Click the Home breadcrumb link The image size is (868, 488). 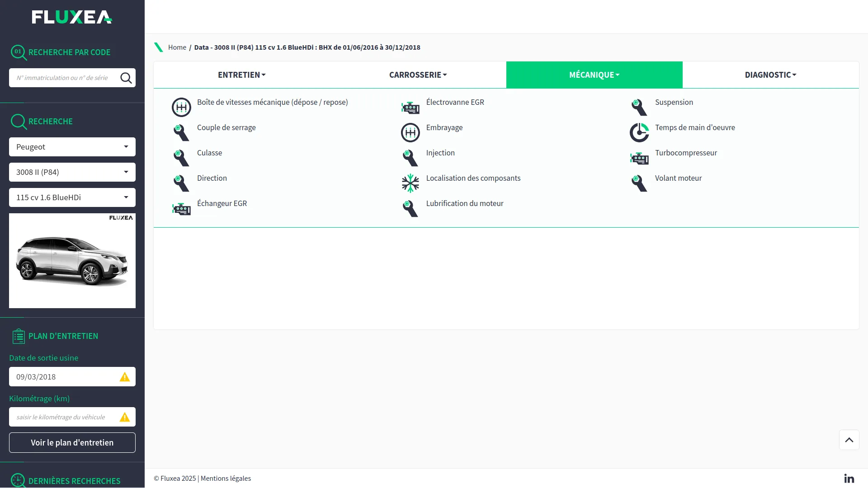pos(177,47)
